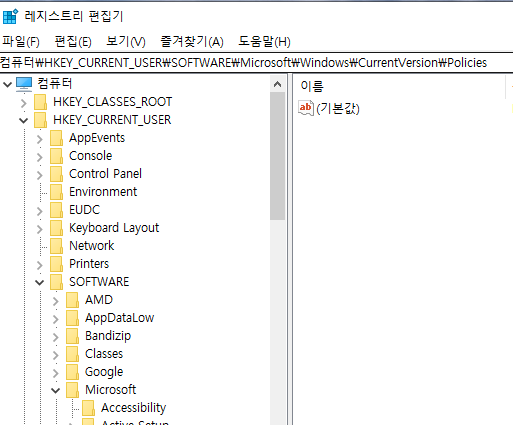This screenshot has height=425, width=513.
Task: Click the AppEvents folder icon
Action: coord(56,138)
